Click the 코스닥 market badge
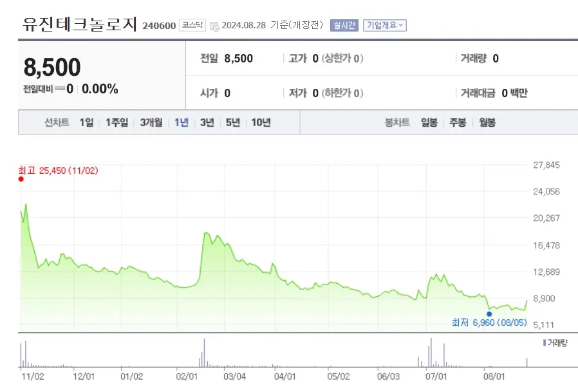Image resolution: width=578 pixels, height=392 pixels. click(x=192, y=25)
